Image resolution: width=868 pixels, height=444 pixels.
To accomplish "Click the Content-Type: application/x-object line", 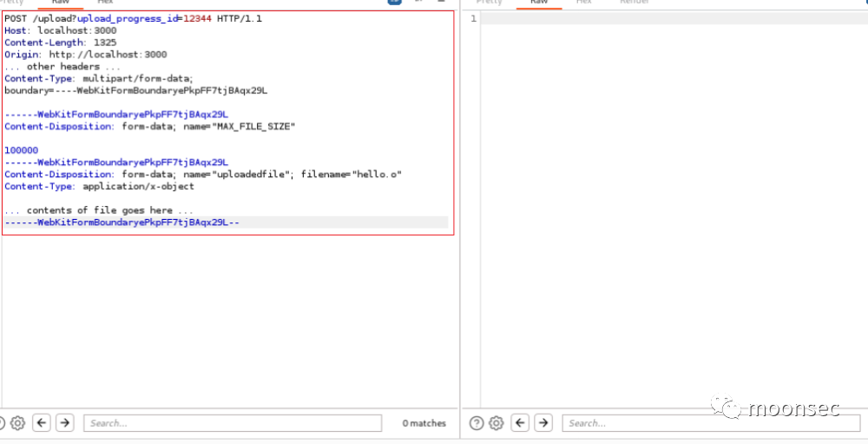I will [x=100, y=186].
